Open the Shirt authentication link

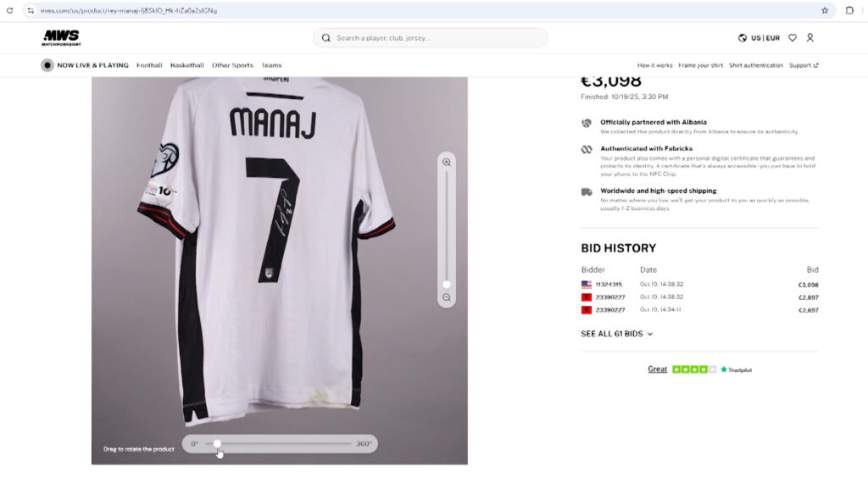pos(756,65)
